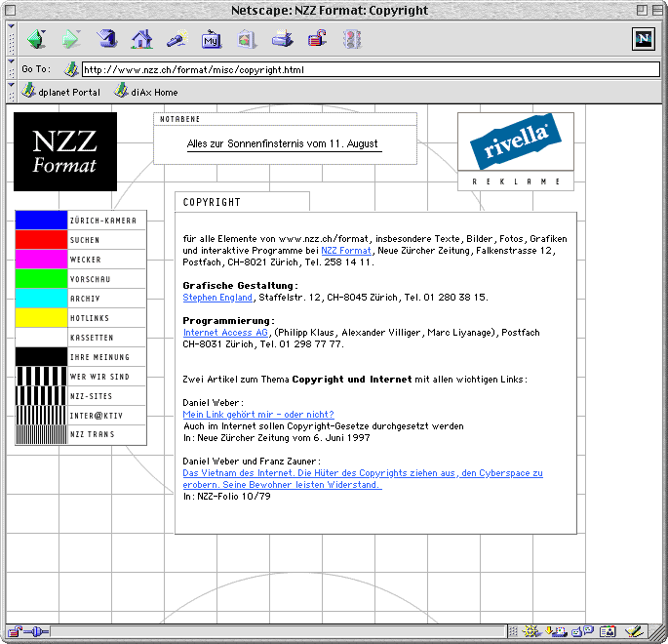Click the component bar grip handle
This screenshot has height=644, width=668.
click(x=513, y=631)
